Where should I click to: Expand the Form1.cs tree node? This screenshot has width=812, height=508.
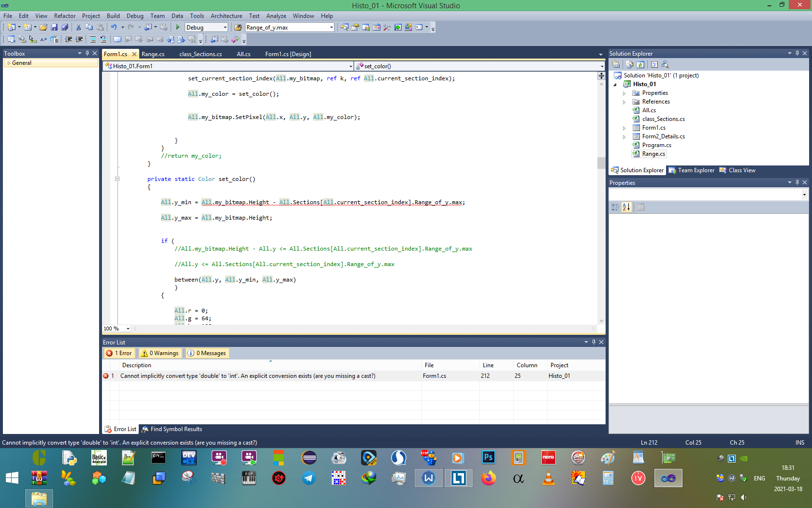pyautogui.click(x=624, y=128)
